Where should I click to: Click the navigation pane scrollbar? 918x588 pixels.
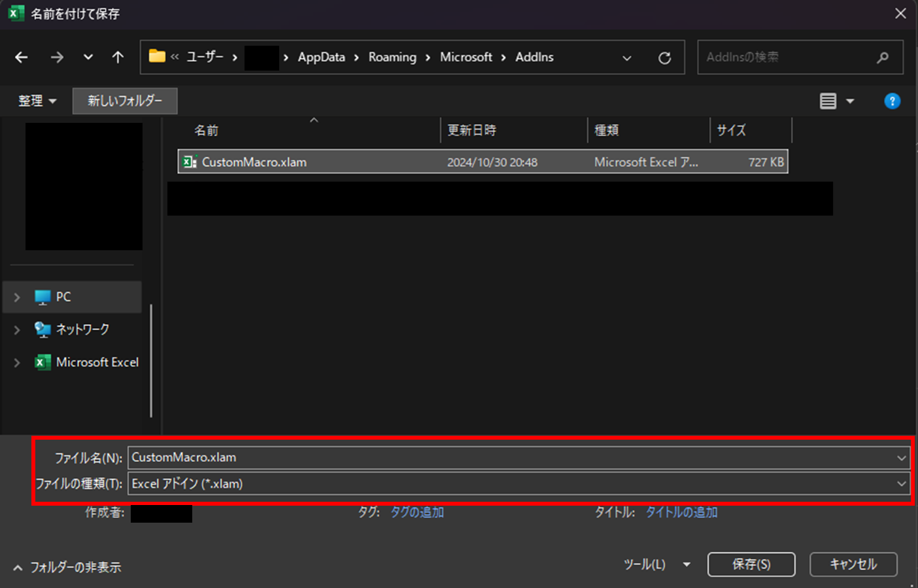coord(151,361)
